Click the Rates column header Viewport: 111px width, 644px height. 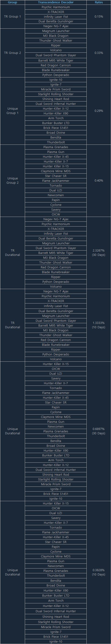pos(99,2)
